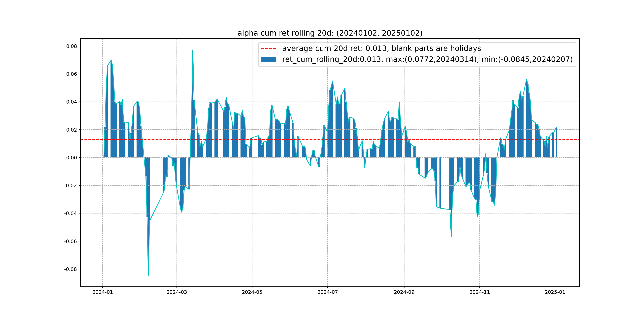
Task: Click the 2024-11 x-axis tick label
Action: coord(479,292)
